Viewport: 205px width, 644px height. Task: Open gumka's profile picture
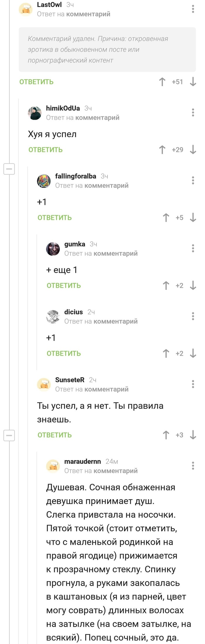coord(53,249)
